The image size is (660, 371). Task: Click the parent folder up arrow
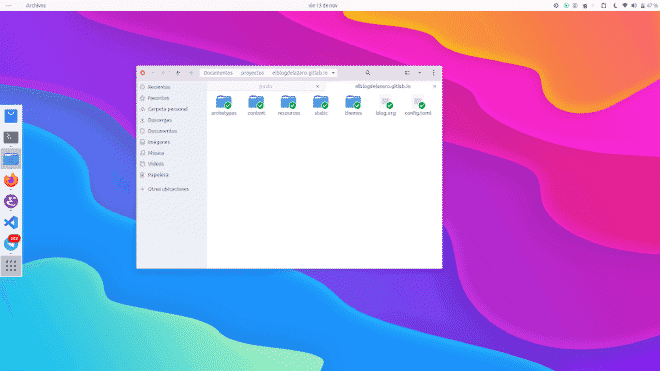pyautogui.click(x=178, y=73)
